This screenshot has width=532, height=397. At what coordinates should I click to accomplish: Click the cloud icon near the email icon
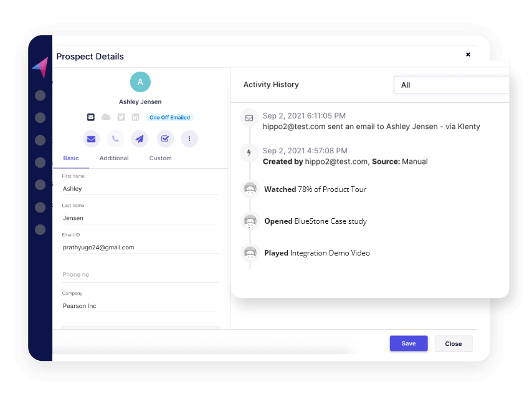click(x=106, y=117)
